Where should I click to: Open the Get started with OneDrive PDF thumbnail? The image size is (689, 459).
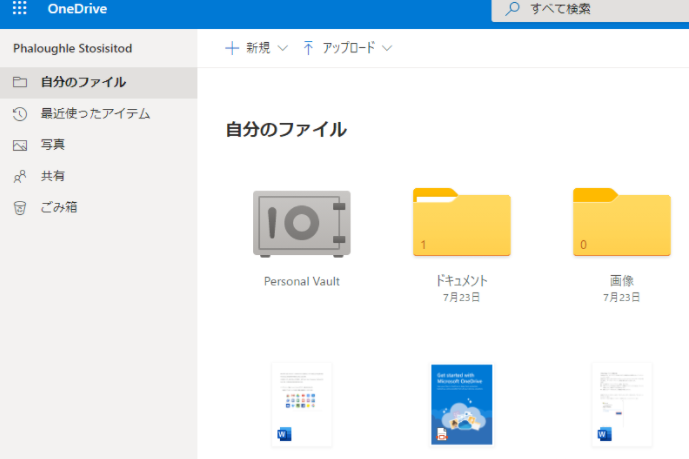[462, 405]
